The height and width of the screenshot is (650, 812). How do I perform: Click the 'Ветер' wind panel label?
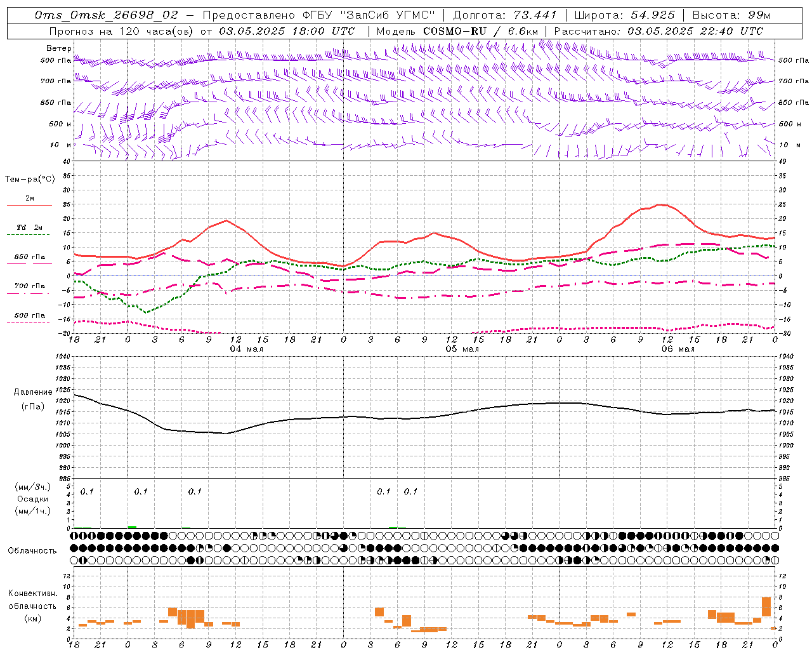click(59, 48)
